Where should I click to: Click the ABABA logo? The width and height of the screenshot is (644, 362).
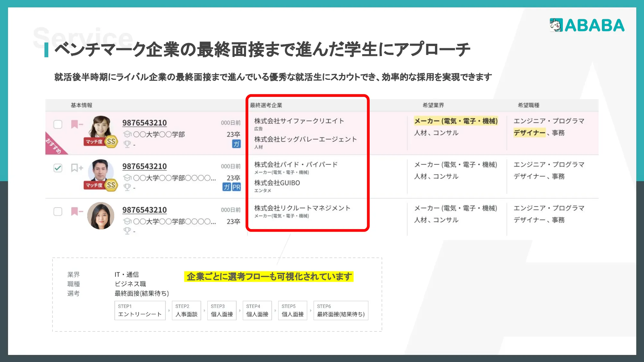[x=587, y=25]
